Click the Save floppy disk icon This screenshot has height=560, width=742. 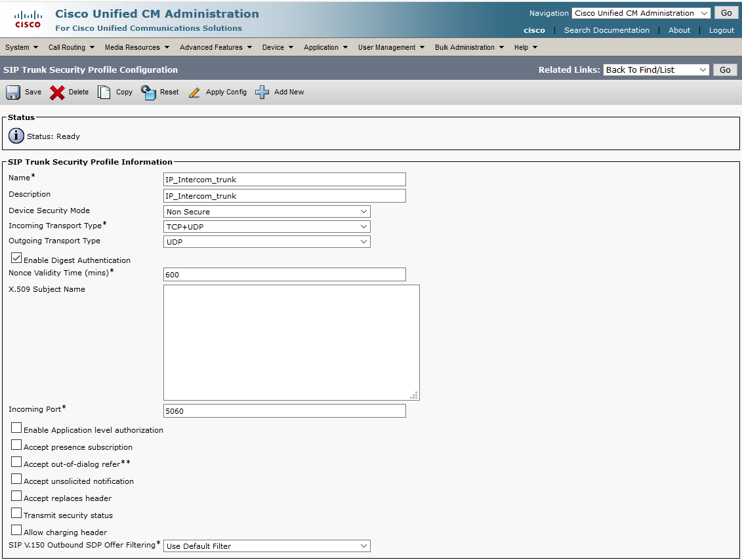(x=13, y=92)
